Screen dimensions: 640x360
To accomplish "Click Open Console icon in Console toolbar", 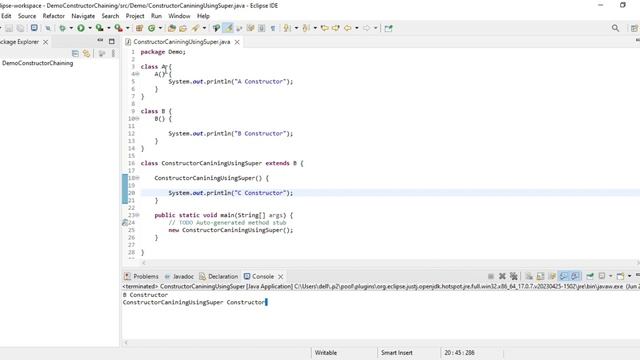I will tap(620, 276).
